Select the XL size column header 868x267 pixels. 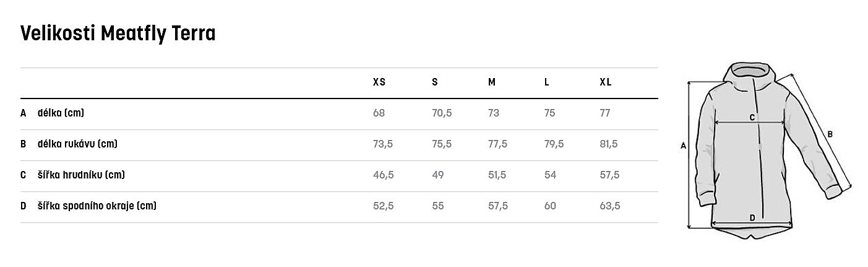click(x=606, y=82)
